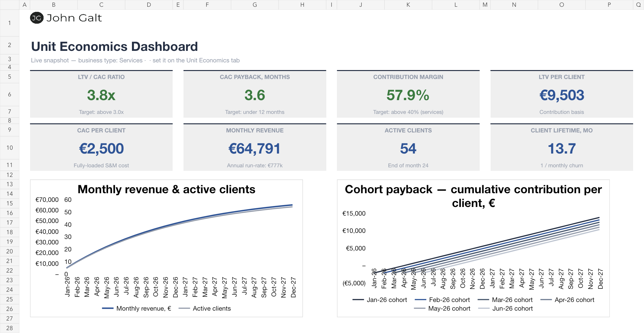This screenshot has height=333, width=644.
Task: Select the Jan-26 cohort legend entry
Action: coord(380,300)
